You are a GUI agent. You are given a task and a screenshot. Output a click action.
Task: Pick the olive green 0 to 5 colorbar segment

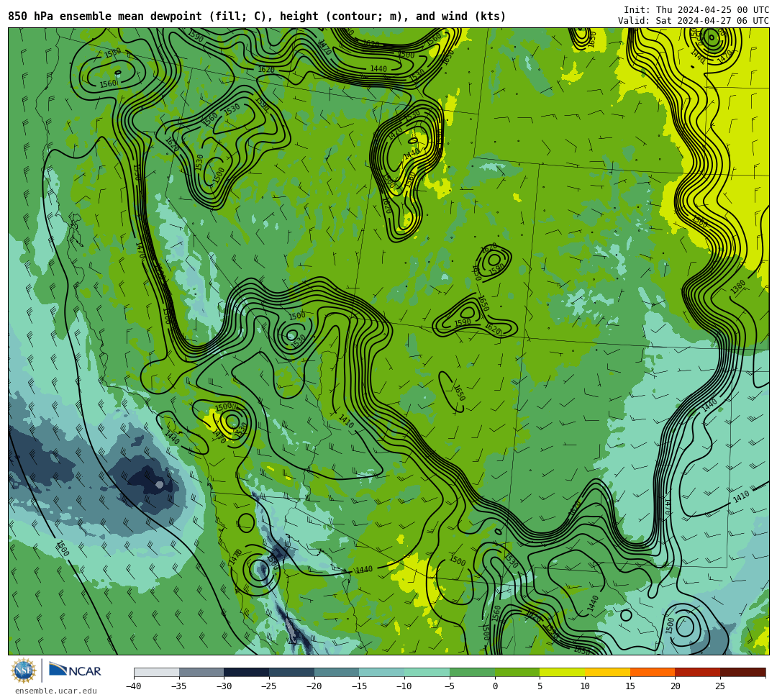pos(517,672)
